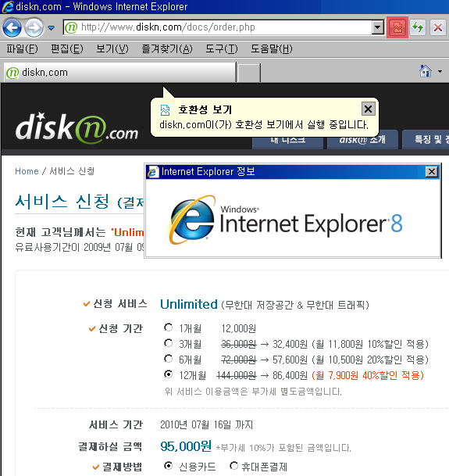Expand the Home button dropdown arrow

(x=440, y=72)
